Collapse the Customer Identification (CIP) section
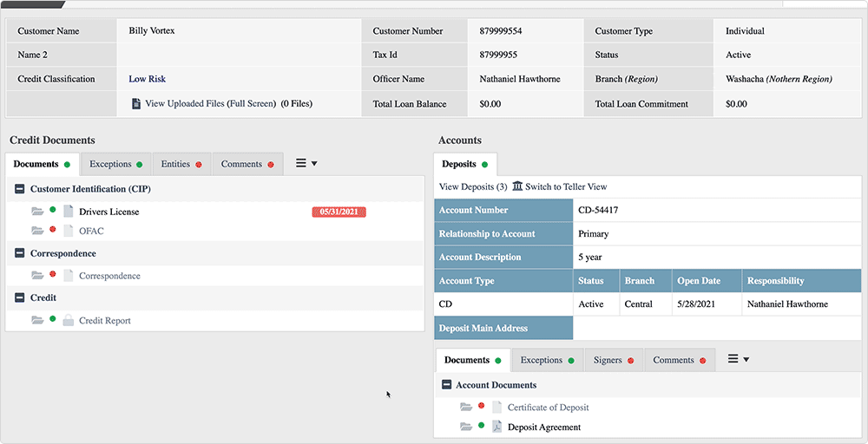 (x=20, y=189)
